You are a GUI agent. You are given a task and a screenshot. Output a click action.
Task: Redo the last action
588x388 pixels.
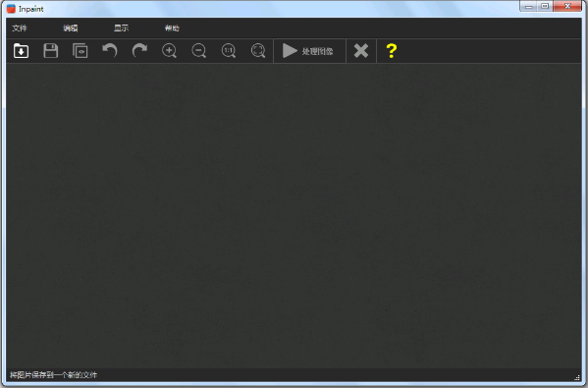coord(139,51)
